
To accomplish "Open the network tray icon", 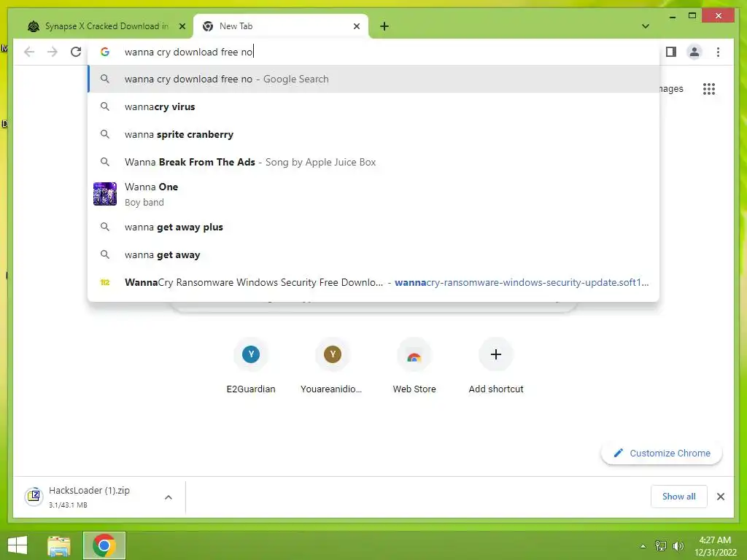I will pos(661,546).
